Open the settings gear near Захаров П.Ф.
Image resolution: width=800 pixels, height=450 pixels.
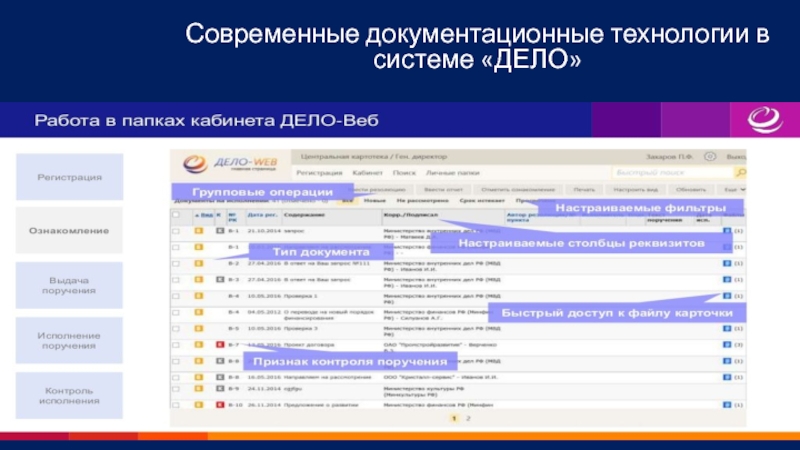(x=710, y=157)
